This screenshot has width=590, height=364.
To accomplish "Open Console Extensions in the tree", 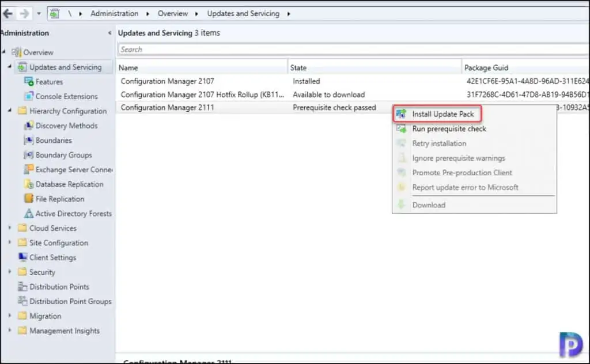I will 67,96.
